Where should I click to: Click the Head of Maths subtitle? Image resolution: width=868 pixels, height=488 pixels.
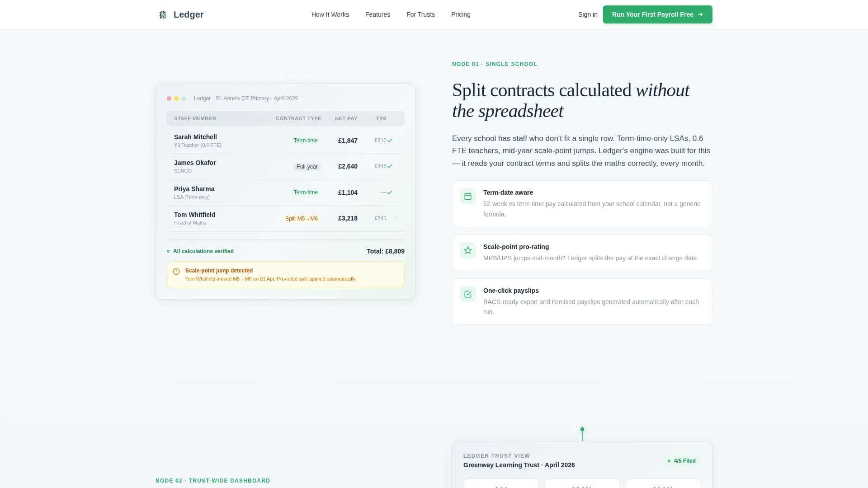(x=190, y=223)
